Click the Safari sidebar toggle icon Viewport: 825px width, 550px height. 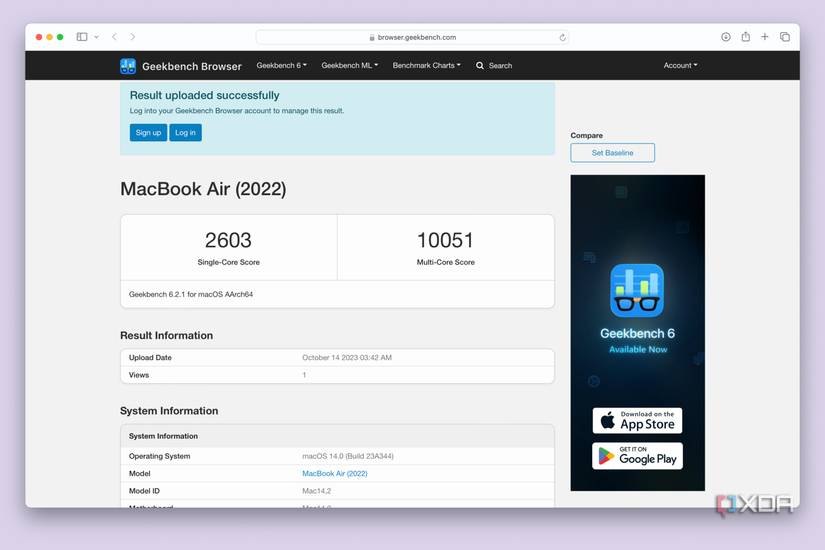82,37
